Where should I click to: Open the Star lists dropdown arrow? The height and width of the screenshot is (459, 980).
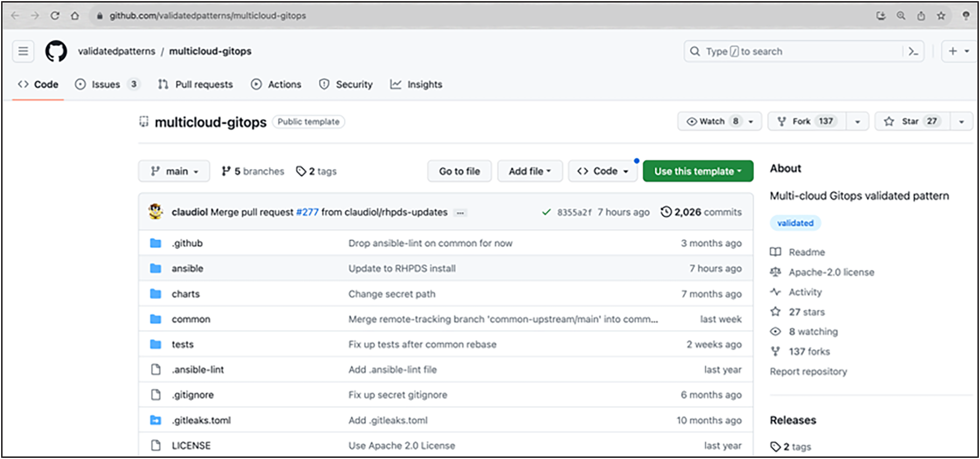(x=961, y=121)
